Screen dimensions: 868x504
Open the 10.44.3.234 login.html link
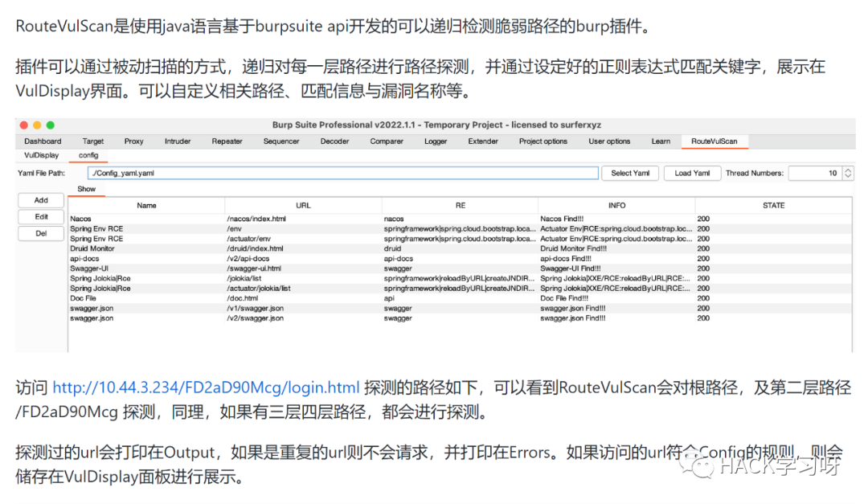coord(206,387)
